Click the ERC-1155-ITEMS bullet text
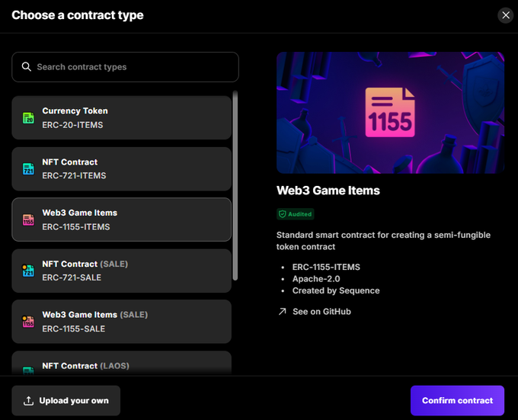Viewport: 518px width, 420px height. (326, 267)
